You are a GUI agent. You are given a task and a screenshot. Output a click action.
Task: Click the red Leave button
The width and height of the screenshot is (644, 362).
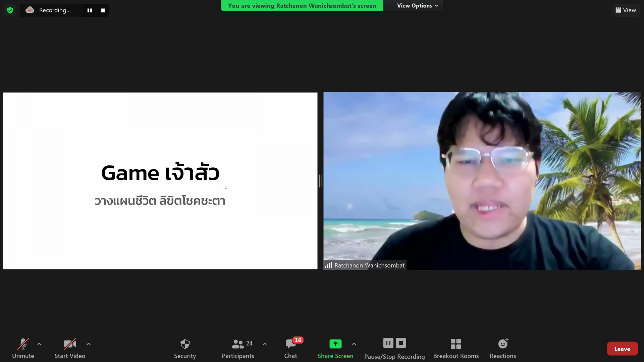[622, 349]
